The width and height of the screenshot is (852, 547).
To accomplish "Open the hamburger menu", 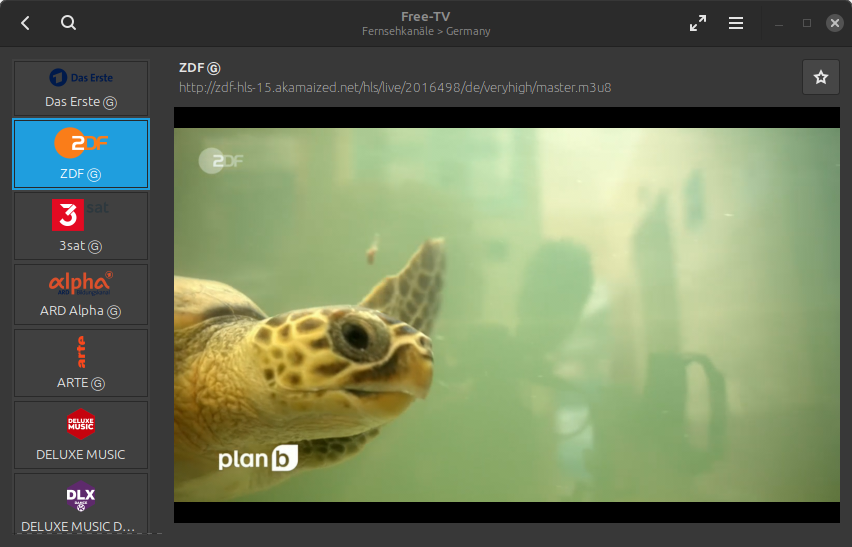I will tap(736, 23).
